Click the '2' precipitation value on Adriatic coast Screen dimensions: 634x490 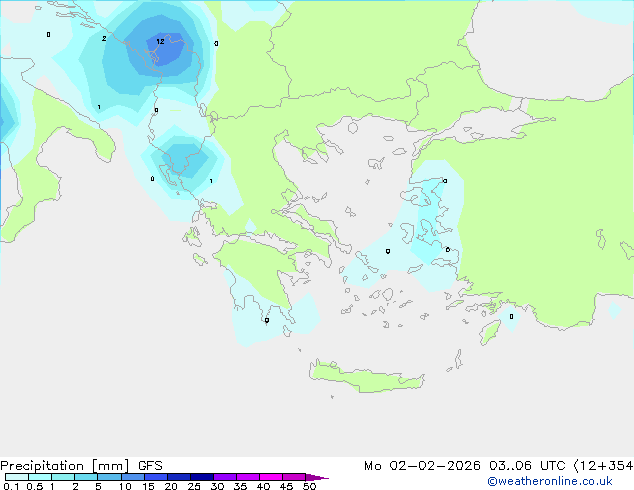click(x=104, y=38)
